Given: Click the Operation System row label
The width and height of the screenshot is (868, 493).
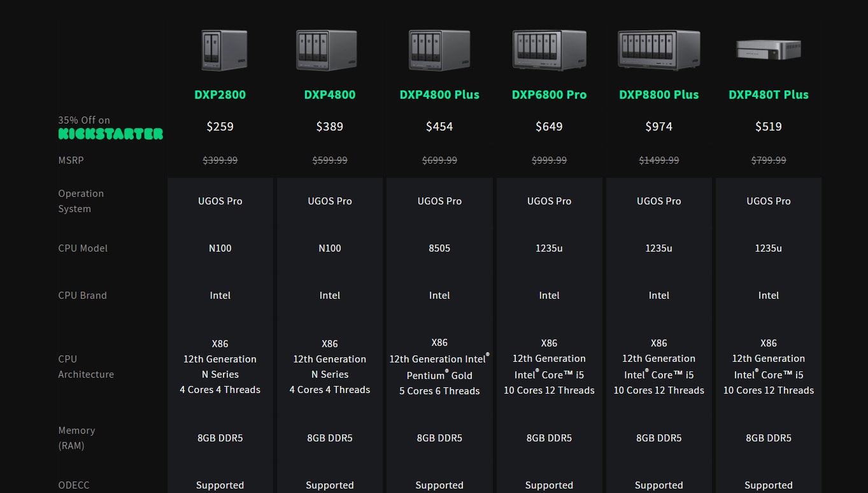Looking at the screenshot, I should (81, 201).
